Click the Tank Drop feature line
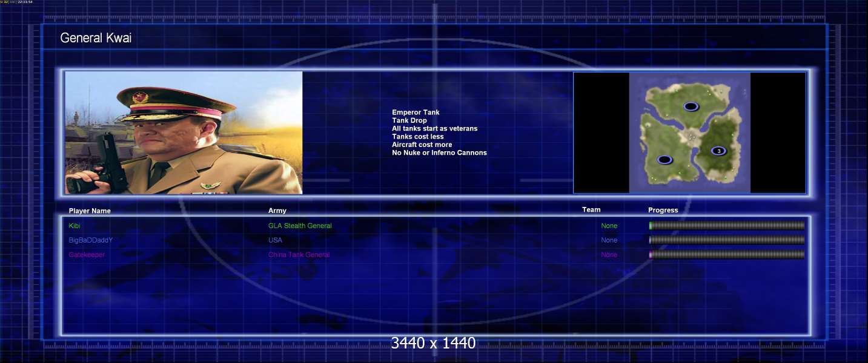The image size is (868, 363). click(409, 120)
